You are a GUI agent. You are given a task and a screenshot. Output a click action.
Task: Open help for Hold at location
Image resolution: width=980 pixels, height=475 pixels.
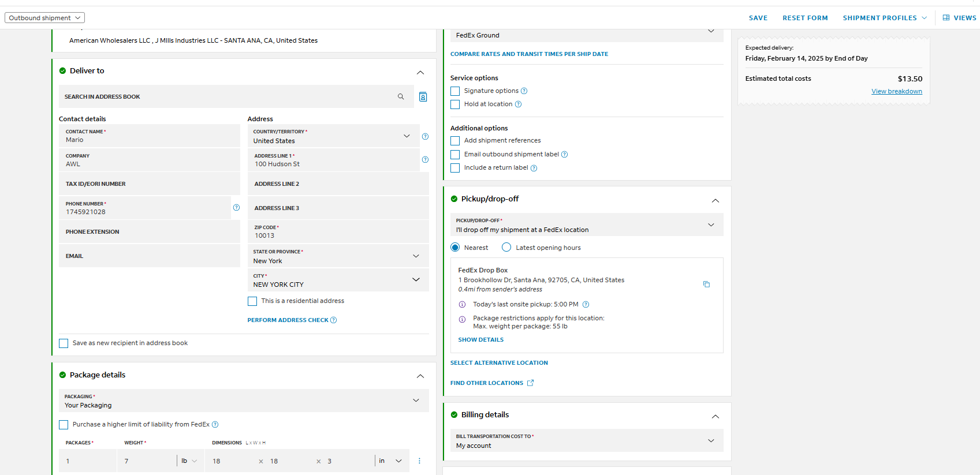pos(518,104)
